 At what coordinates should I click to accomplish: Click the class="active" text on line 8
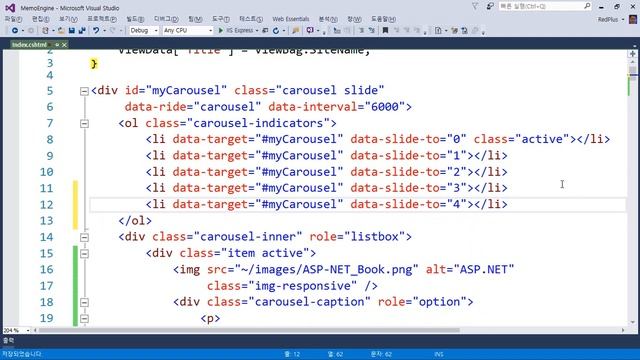pos(522,139)
